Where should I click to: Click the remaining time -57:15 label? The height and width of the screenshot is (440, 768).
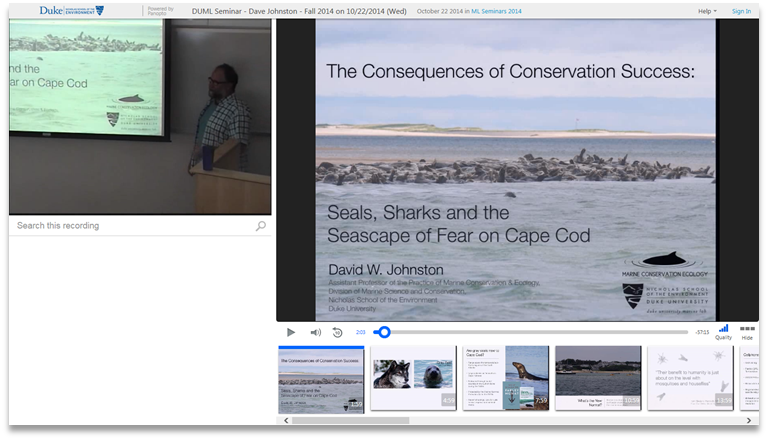tap(702, 332)
